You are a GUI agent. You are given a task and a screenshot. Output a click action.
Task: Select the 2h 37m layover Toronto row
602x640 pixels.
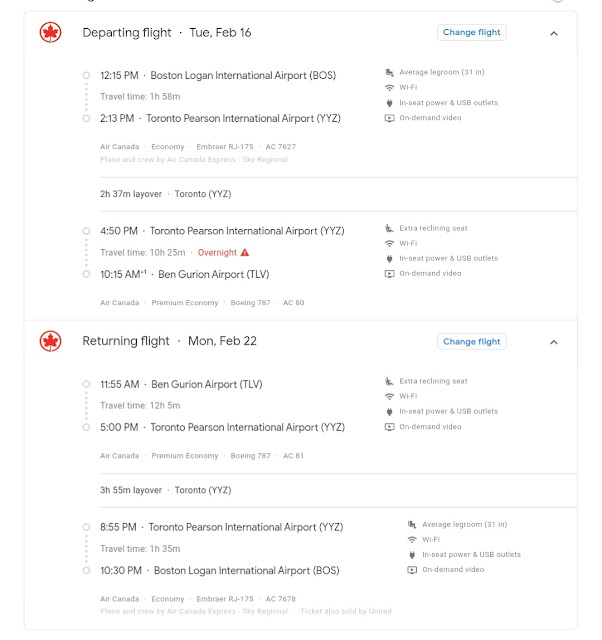(166, 194)
